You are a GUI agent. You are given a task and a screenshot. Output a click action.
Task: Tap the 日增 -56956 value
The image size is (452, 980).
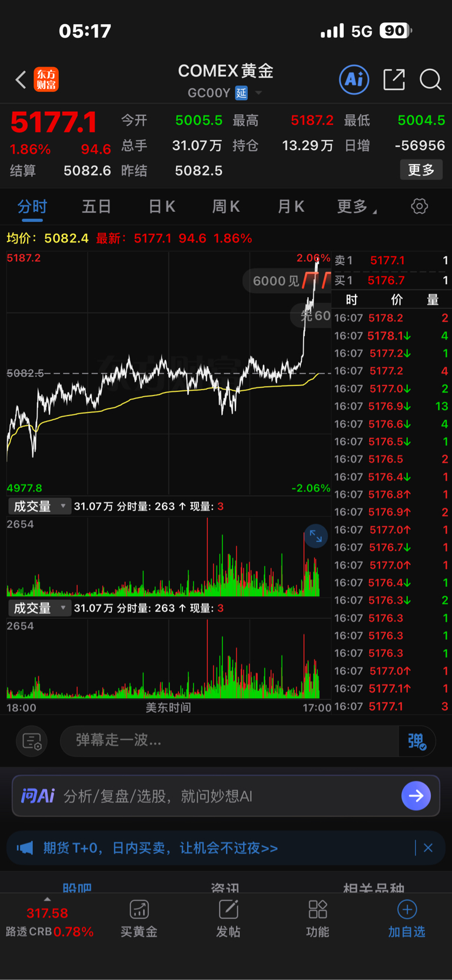click(420, 145)
